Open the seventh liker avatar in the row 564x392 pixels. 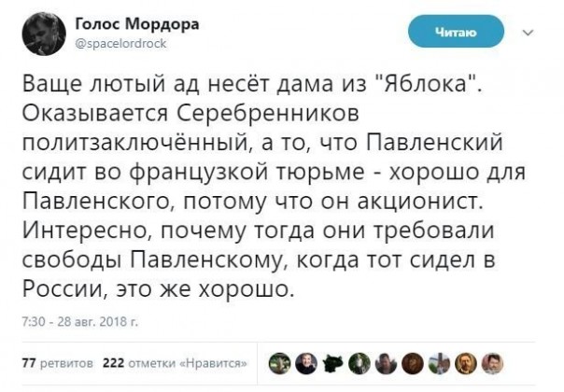coord(439,364)
